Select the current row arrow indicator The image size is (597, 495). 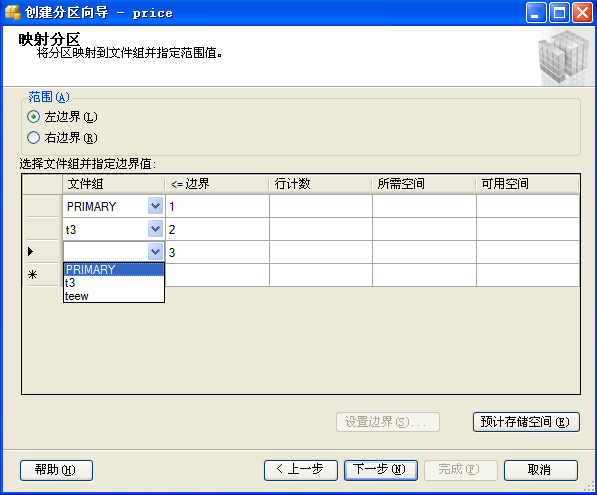tap(31, 251)
